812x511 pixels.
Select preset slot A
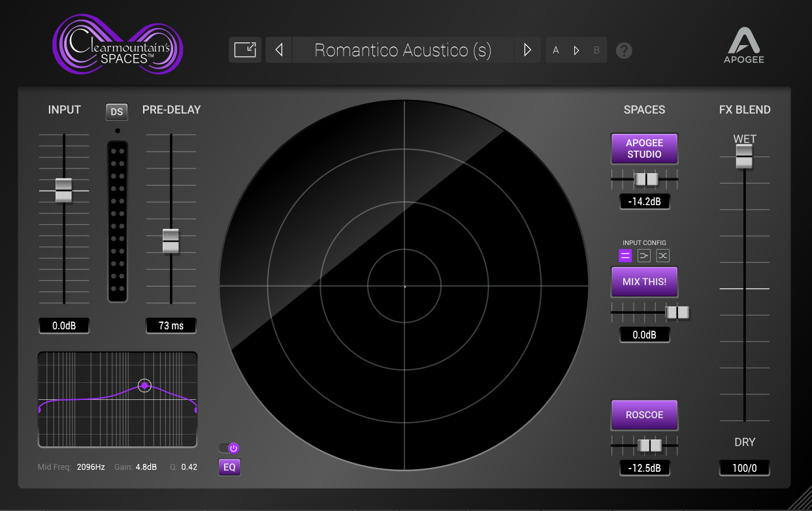556,50
